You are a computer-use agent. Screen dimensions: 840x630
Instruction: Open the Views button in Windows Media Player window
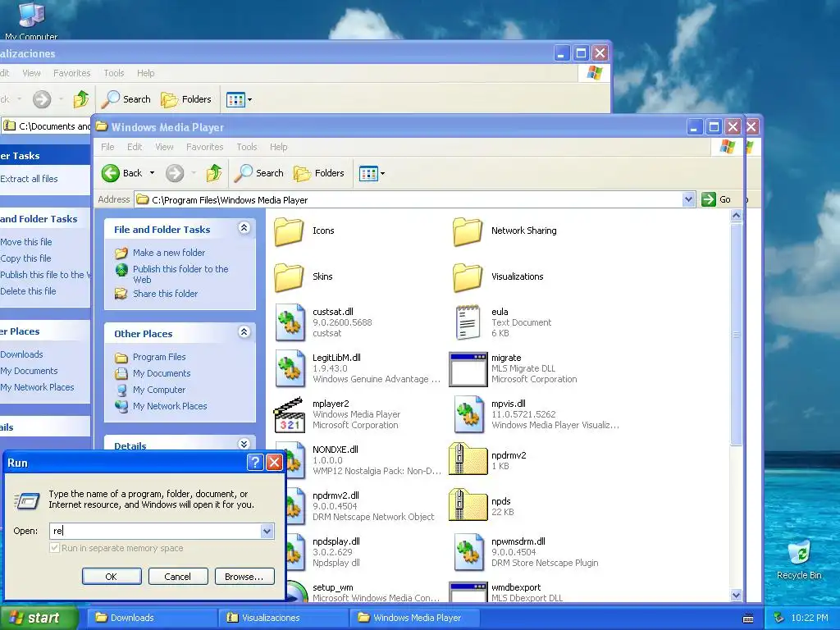(x=372, y=174)
